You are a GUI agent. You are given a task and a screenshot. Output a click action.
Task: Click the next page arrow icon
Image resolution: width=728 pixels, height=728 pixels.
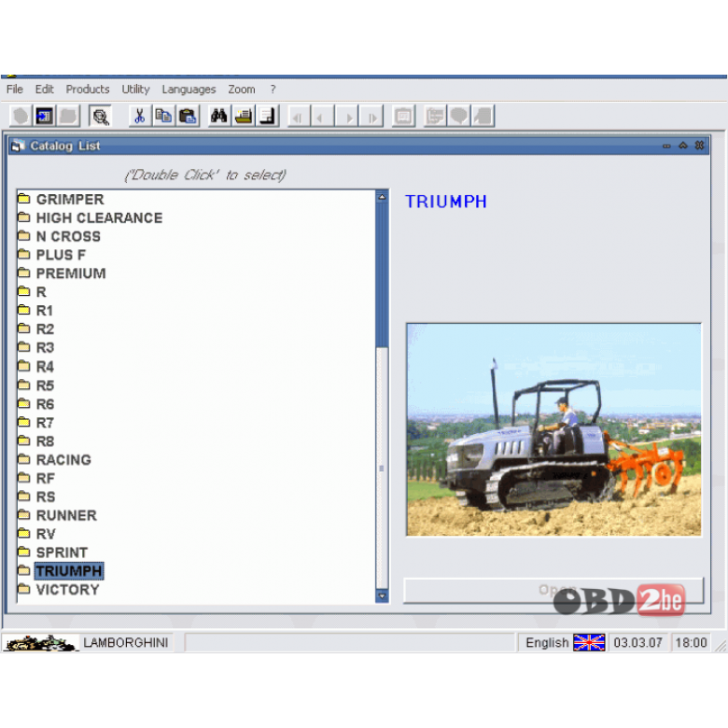click(x=347, y=116)
